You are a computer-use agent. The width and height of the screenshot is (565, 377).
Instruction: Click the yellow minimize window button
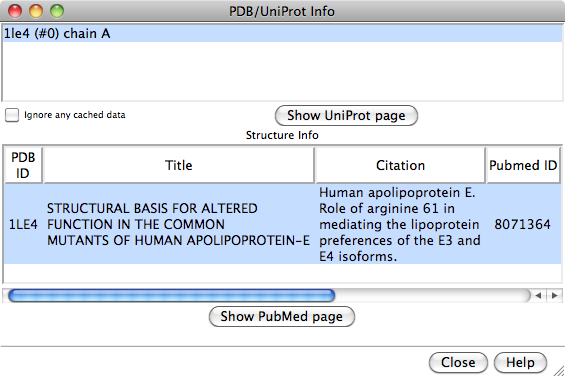(36, 11)
